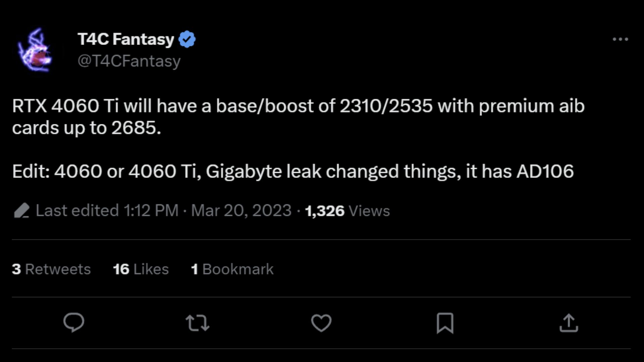Bookmark the tweet using the bookmark icon

(445, 323)
